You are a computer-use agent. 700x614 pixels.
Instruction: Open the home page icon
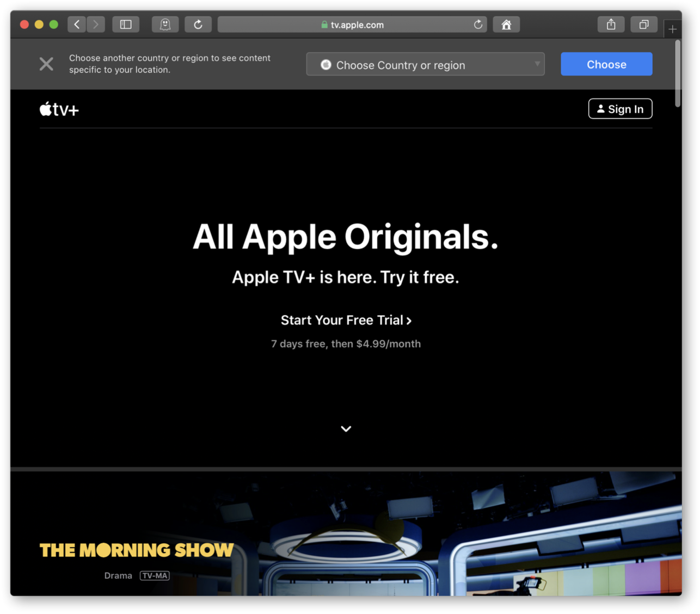pyautogui.click(x=506, y=24)
